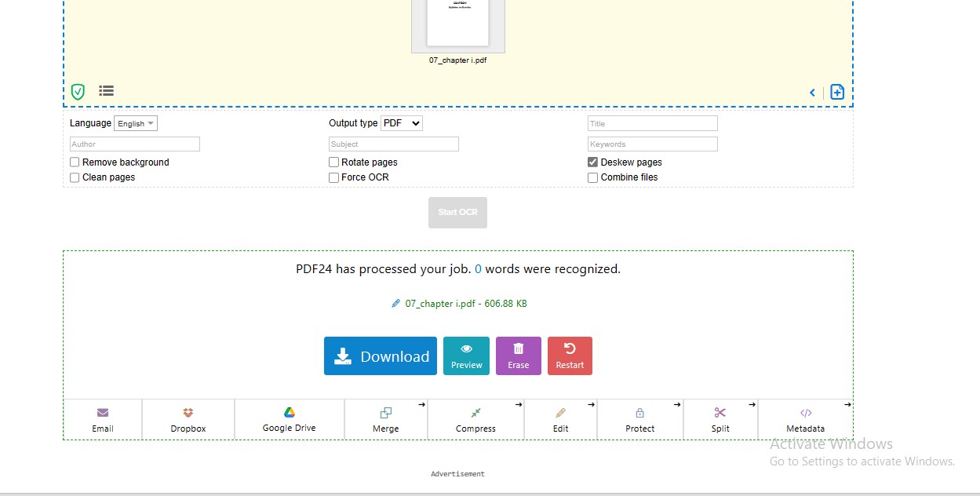Enable Clean pages option
The width and height of the screenshot is (980, 496).
75,177
